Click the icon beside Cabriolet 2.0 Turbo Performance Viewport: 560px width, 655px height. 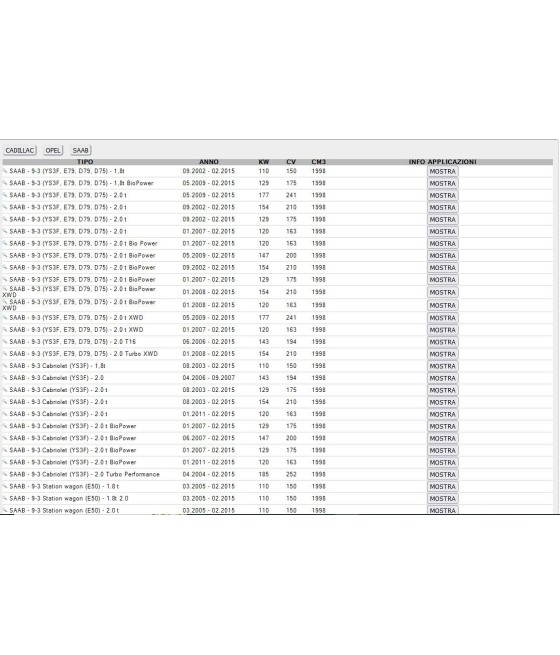(x=5, y=475)
